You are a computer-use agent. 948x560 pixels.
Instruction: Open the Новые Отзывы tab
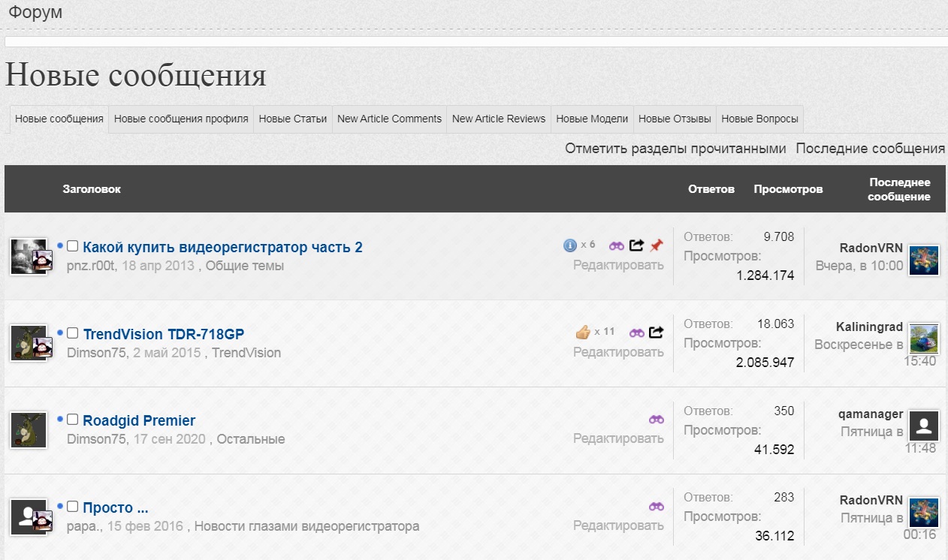pos(675,119)
